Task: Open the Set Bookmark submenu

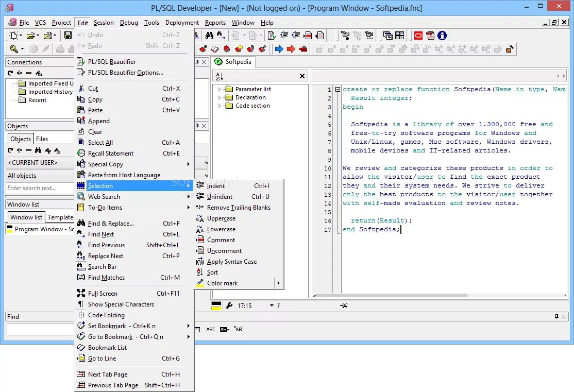Action: pyautogui.click(x=134, y=326)
